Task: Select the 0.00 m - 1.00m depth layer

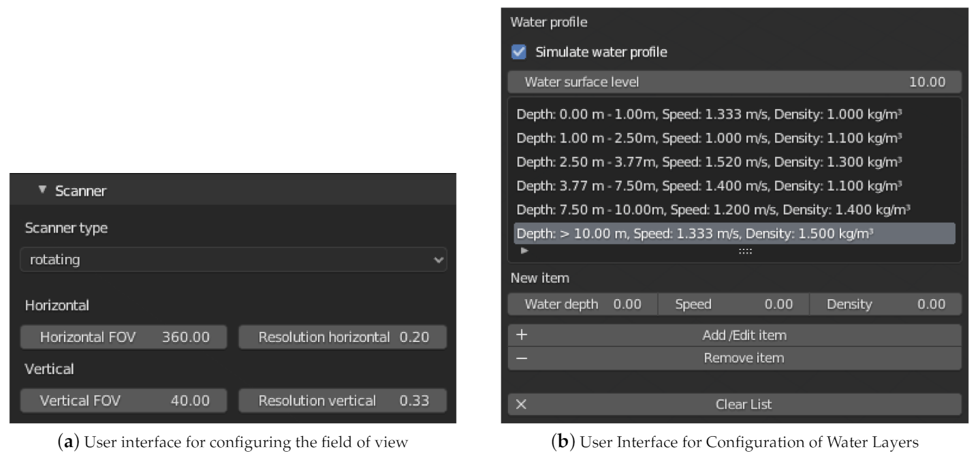Action: (x=710, y=114)
